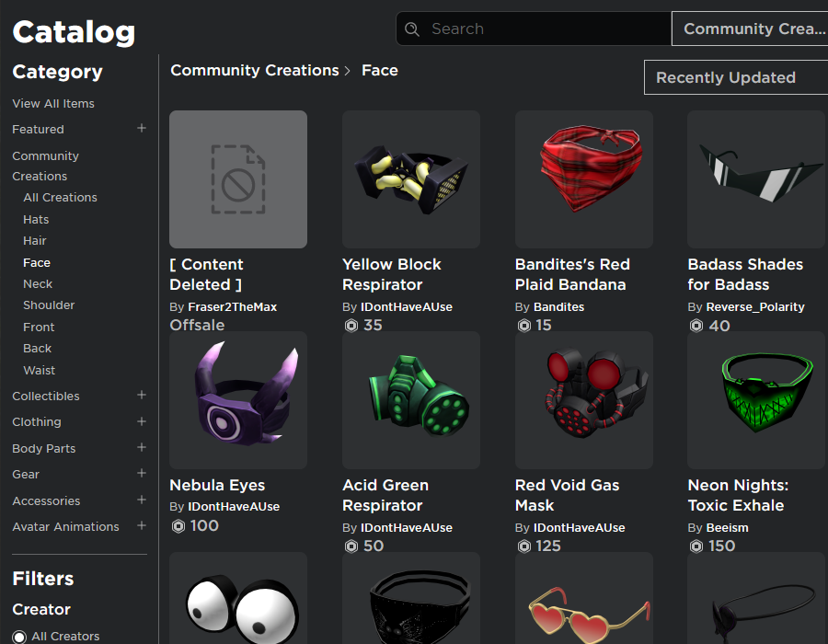Click the Neon Nights Toxic Exhale thumbnail

pyautogui.click(x=756, y=400)
